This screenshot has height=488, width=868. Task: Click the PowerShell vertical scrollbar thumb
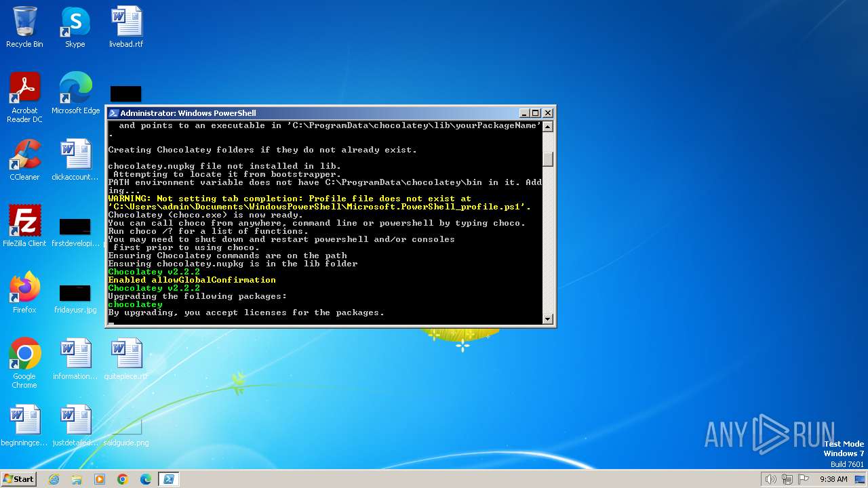[x=548, y=159]
